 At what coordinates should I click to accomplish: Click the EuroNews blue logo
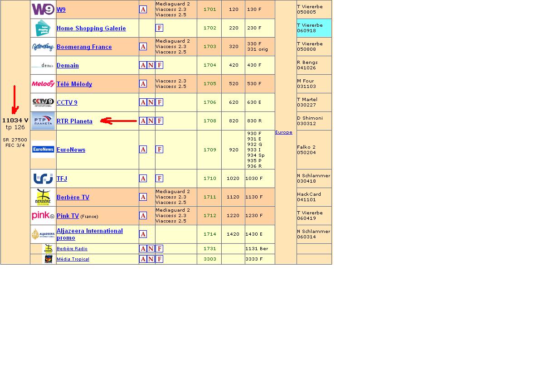coord(43,149)
